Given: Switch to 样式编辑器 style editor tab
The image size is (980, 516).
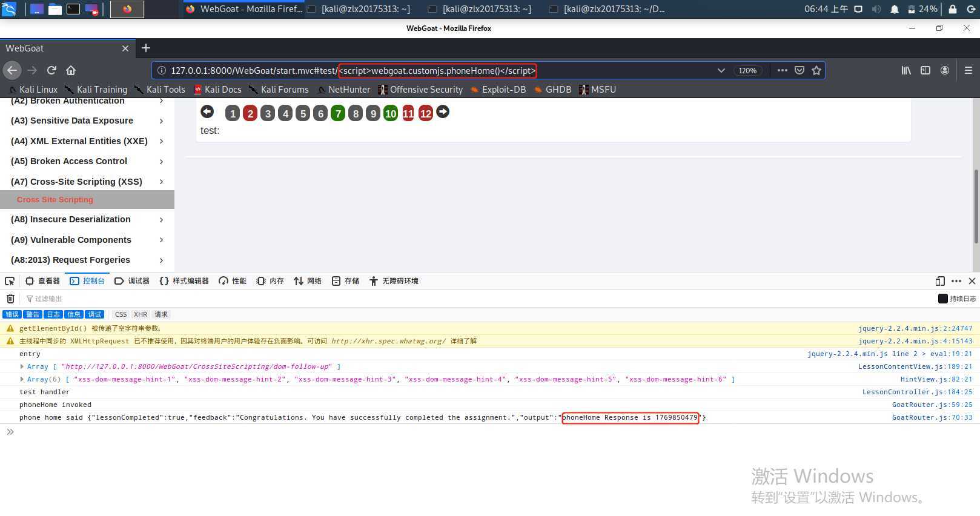Looking at the screenshot, I should (184, 281).
